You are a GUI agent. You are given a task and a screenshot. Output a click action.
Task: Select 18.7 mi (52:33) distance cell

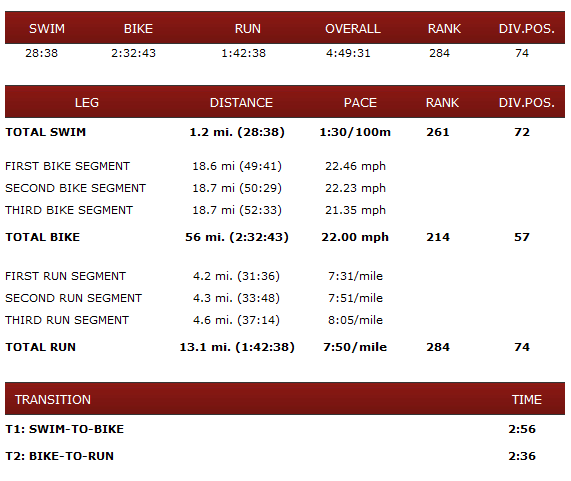pos(237,210)
